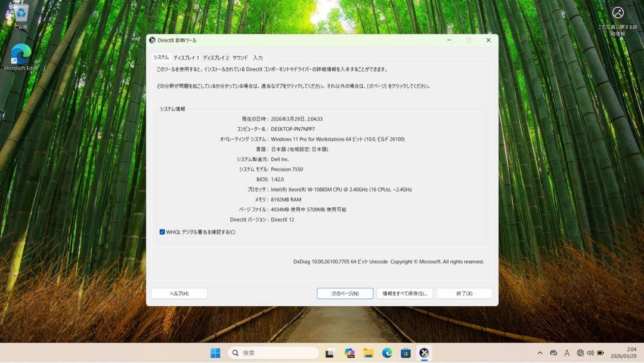644x363 pixels.
Task: Click the taskbar search box
Action: 273,353
